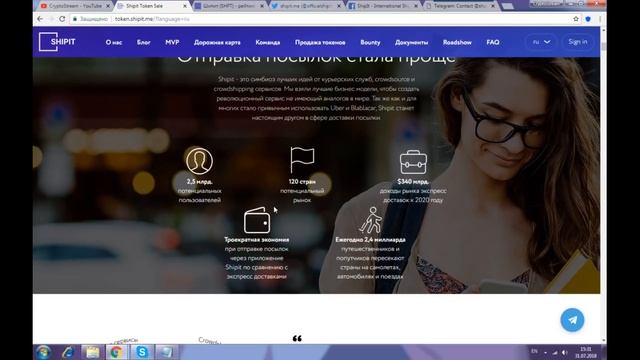Open the Windows Start menu

coord(43,352)
